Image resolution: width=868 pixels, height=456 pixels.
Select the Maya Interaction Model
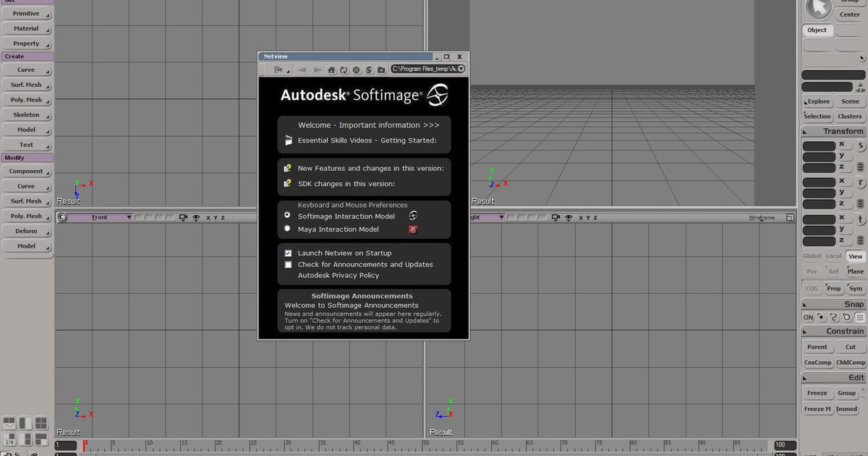(x=288, y=229)
